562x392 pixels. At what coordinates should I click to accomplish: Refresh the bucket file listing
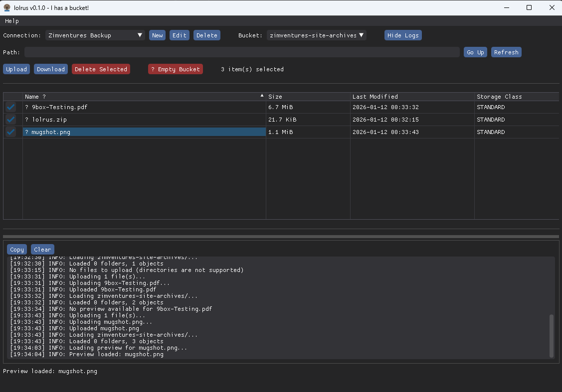(506, 52)
